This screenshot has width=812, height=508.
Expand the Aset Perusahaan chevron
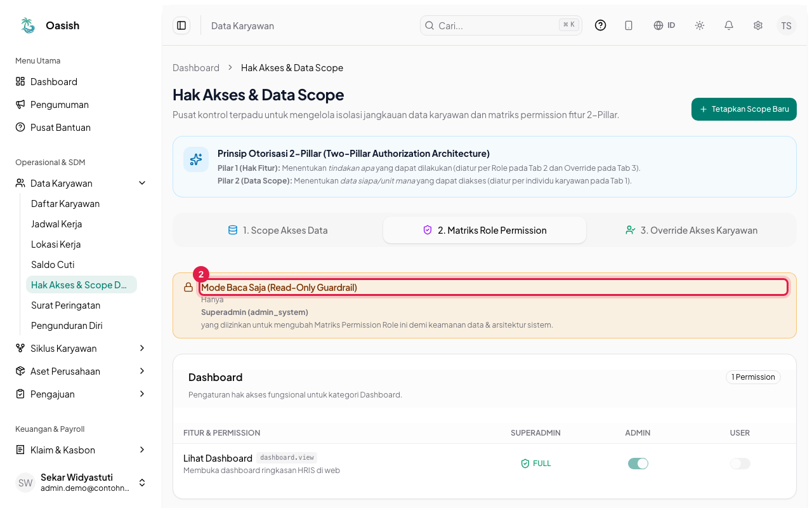(142, 371)
